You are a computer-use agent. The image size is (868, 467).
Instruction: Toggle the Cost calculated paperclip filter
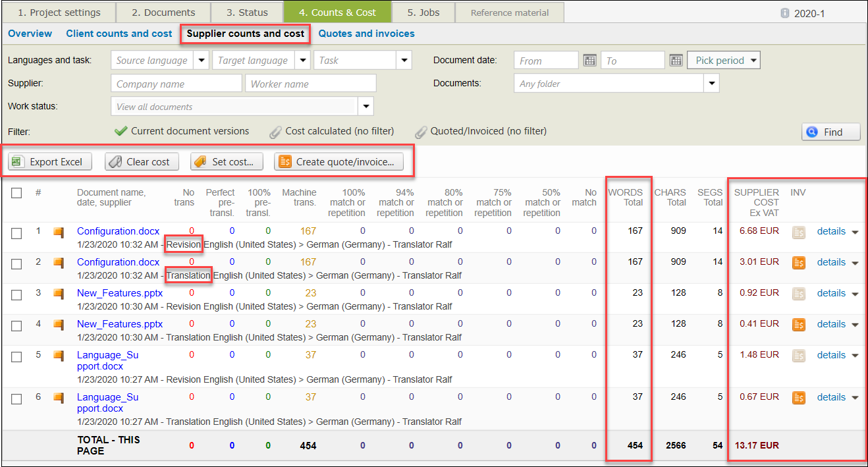[276, 132]
